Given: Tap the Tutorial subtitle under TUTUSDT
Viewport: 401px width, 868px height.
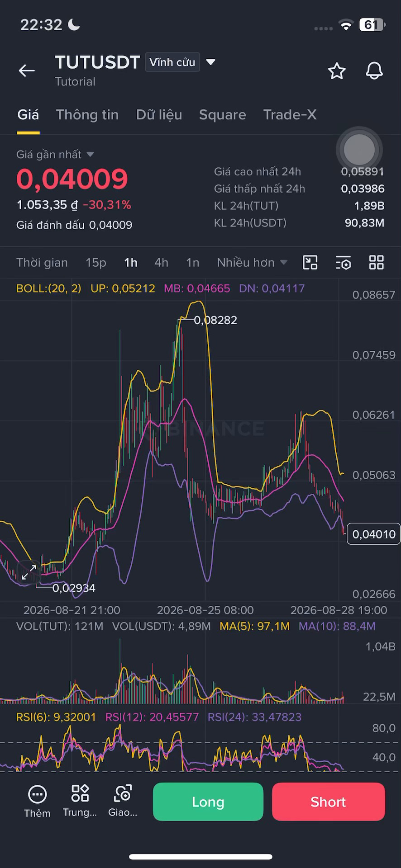Looking at the screenshot, I should click(75, 82).
